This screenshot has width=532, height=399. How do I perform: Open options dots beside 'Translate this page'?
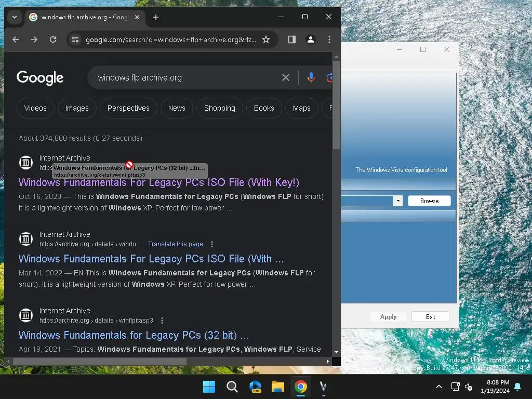coord(212,244)
